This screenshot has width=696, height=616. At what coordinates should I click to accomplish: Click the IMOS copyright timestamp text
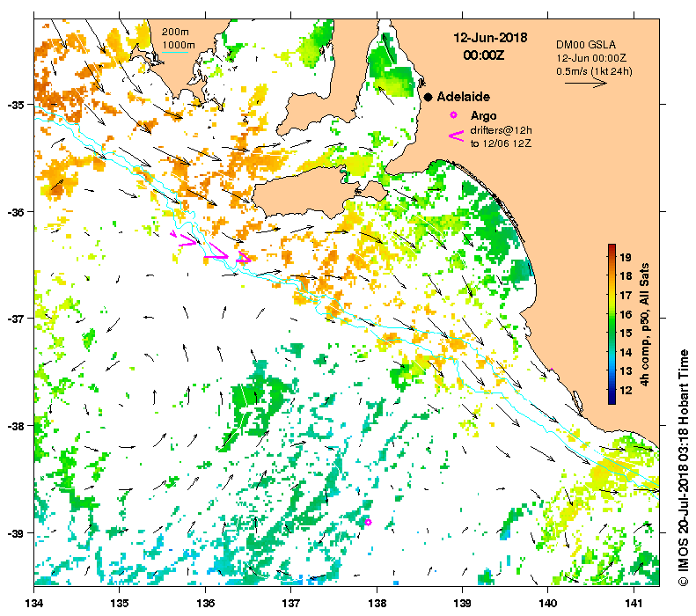click(683, 468)
